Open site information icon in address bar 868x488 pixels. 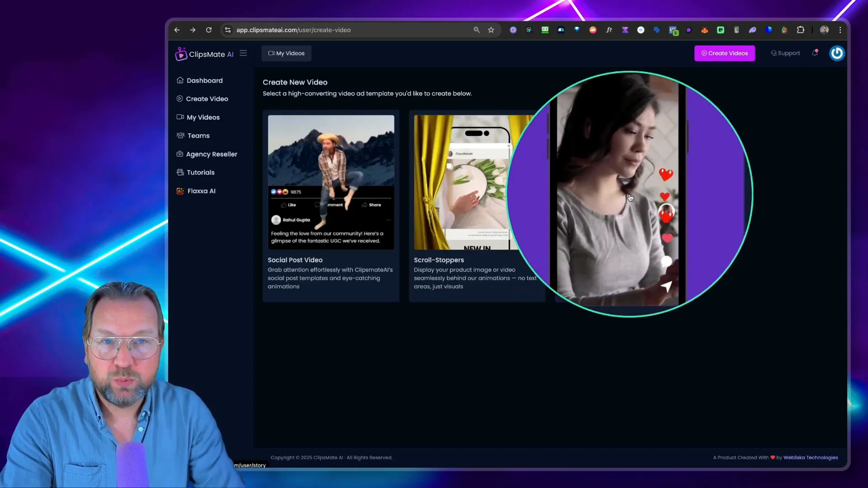click(x=227, y=30)
